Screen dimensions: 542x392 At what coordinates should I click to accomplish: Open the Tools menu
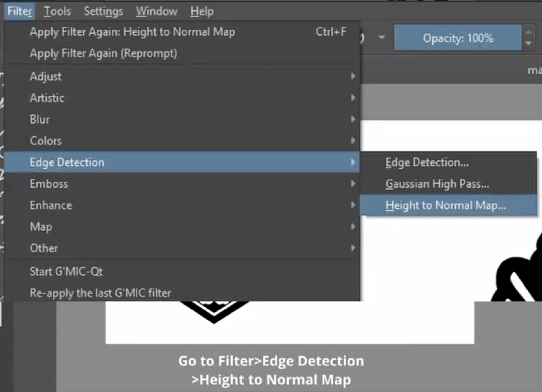pos(57,11)
